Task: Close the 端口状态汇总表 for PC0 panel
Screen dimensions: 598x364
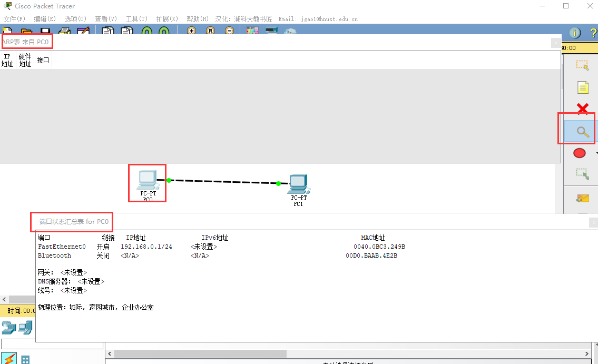Action: [x=593, y=222]
